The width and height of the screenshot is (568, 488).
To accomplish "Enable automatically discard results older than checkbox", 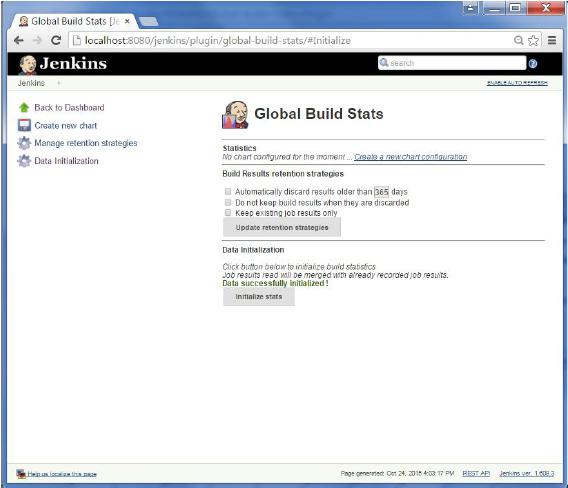I will pyautogui.click(x=228, y=191).
